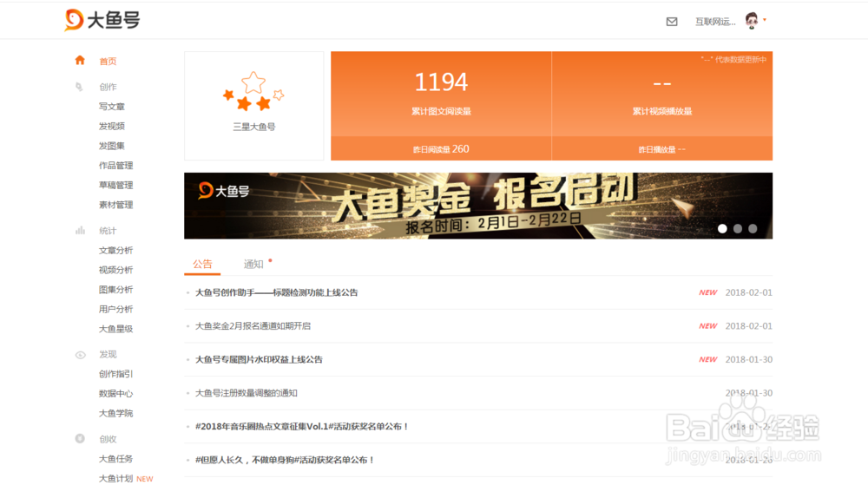Click the 大鱼号 logo in the header
The width and height of the screenshot is (868, 485).
pos(102,20)
